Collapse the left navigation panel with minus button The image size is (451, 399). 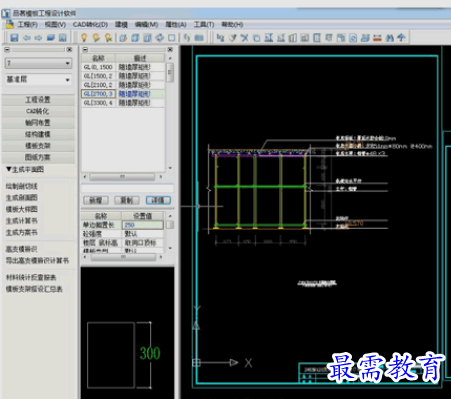(x=7, y=50)
